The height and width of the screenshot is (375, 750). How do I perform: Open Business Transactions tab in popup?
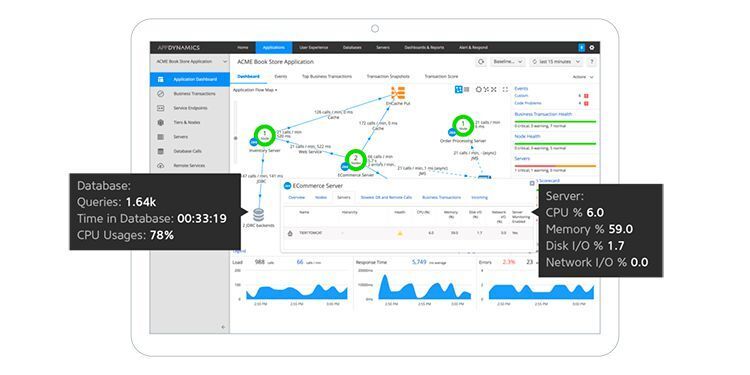(x=441, y=197)
